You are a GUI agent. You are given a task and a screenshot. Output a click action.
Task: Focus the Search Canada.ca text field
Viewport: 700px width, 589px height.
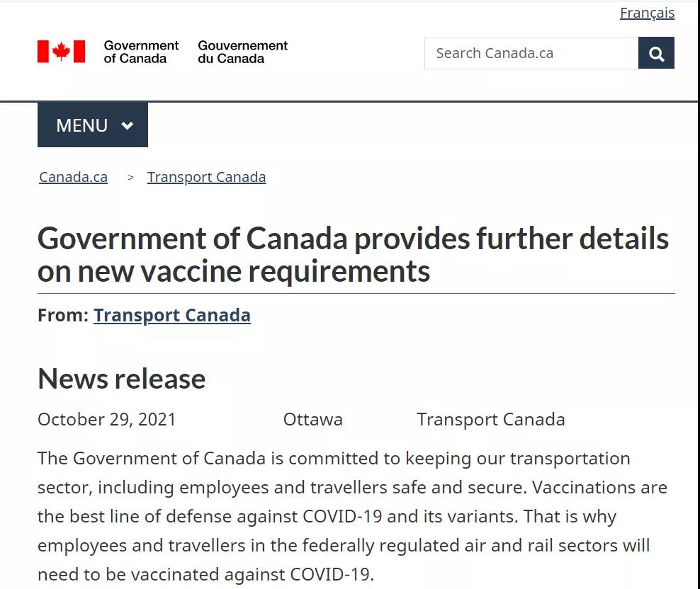pyautogui.click(x=531, y=53)
